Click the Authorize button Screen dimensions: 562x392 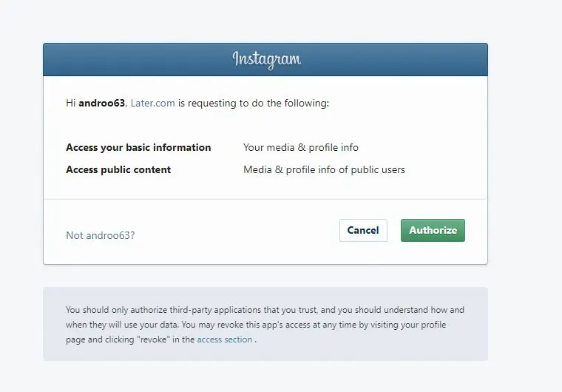[433, 230]
